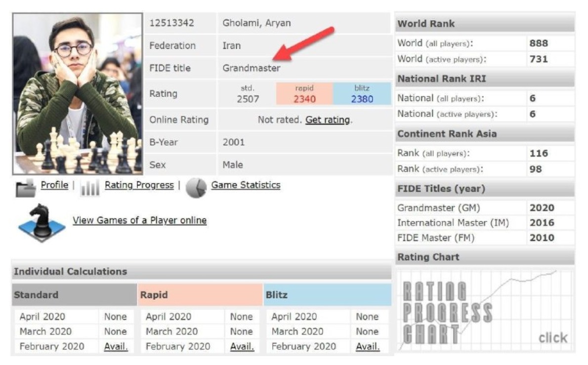Click the birth year 2001
This screenshot has width=588, height=365.
point(233,142)
